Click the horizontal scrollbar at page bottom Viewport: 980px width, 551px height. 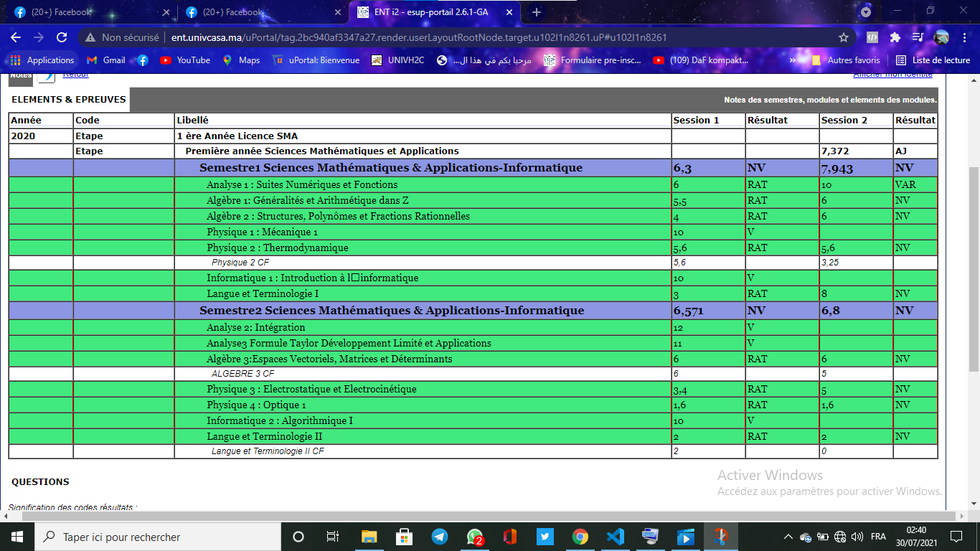pyautogui.click(x=488, y=516)
